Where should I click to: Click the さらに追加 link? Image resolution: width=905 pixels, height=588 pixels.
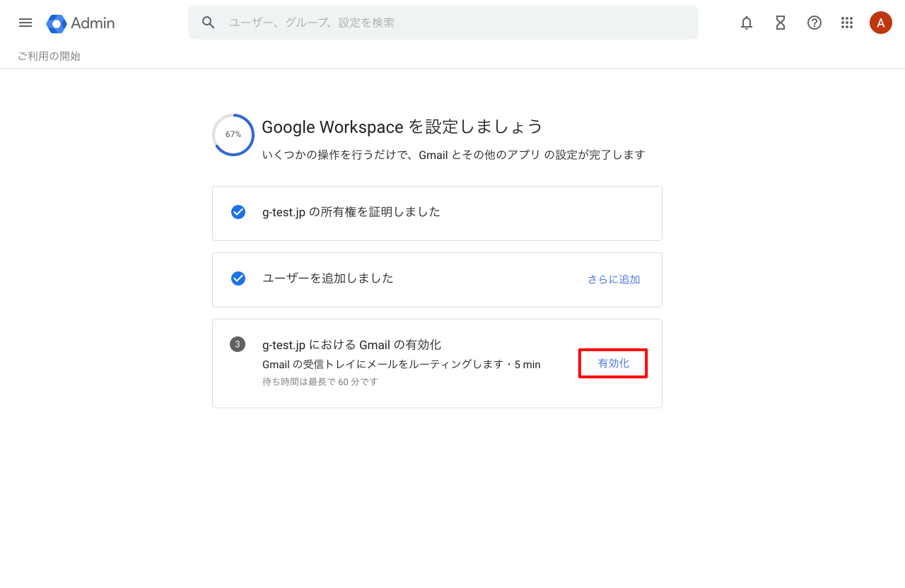614,279
